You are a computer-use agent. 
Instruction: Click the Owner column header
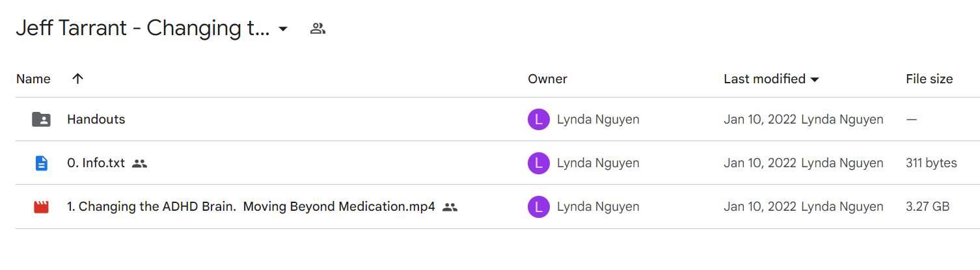[547, 79]
